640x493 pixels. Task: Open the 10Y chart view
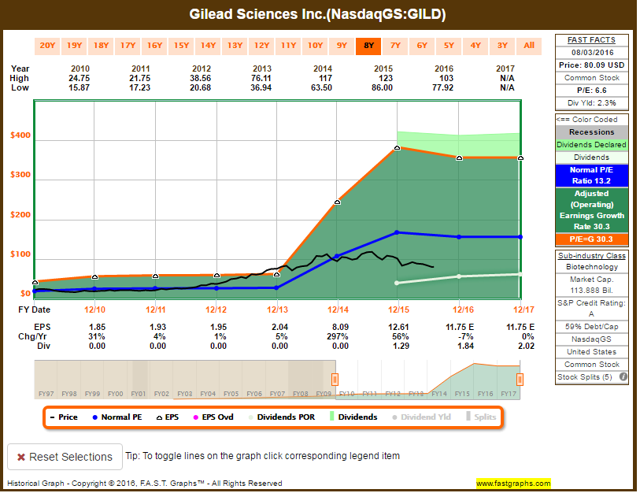(x=315, y=46)
